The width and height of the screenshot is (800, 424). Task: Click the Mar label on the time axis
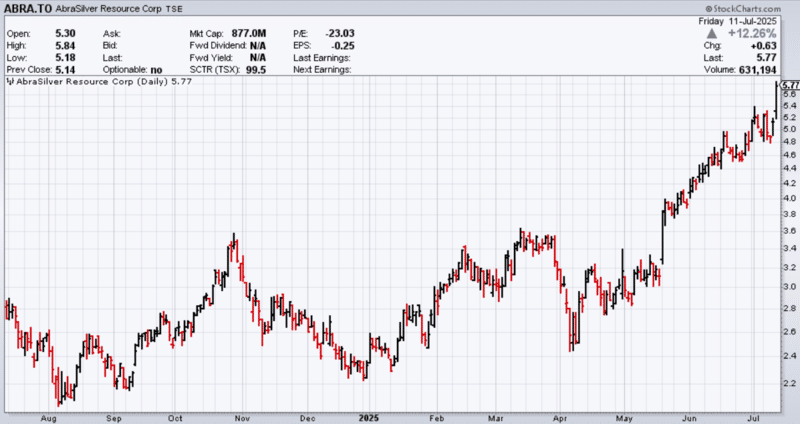[x=495, y=418]
